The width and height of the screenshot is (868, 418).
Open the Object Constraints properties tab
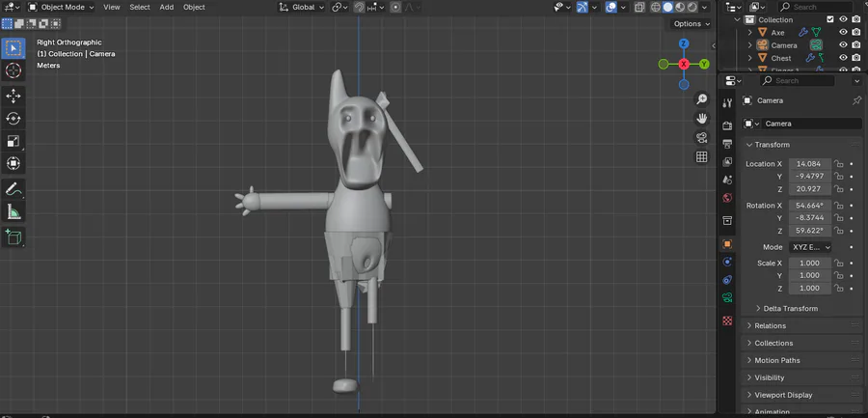pyautogui.click(x=727, y=280)
